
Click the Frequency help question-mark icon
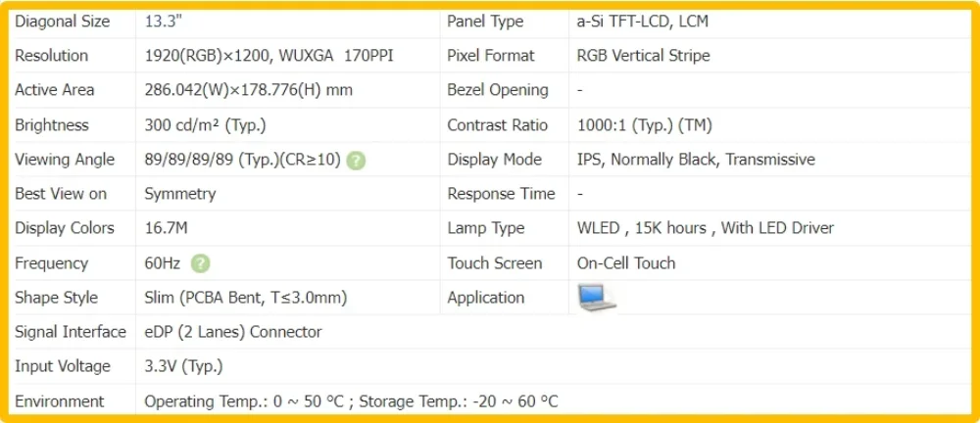tap(201, 263)
